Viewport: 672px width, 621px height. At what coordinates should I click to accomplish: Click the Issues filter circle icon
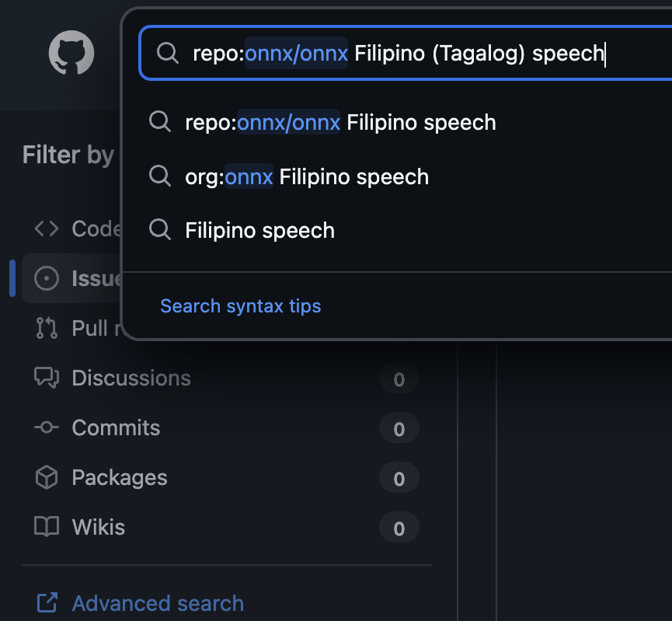pos(47,278)
